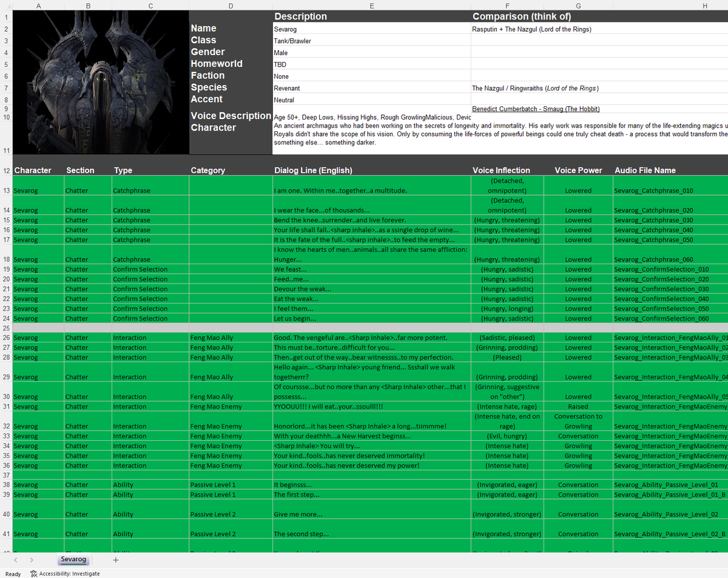This screenshot has width=728, height=578.
Task: Select cell 'I am one. Within me..together..a multitude.'
Action: pos(371,186)
